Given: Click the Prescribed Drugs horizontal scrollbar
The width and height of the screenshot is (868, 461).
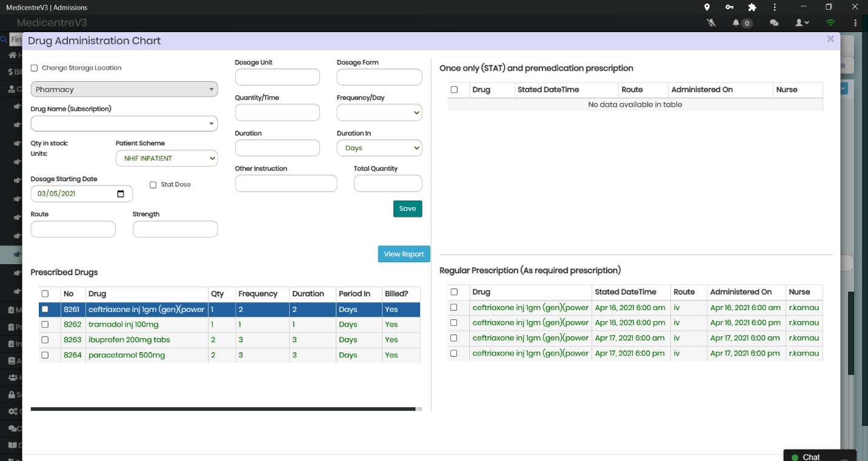Looking at the screenshot, I should click(223, 410).
